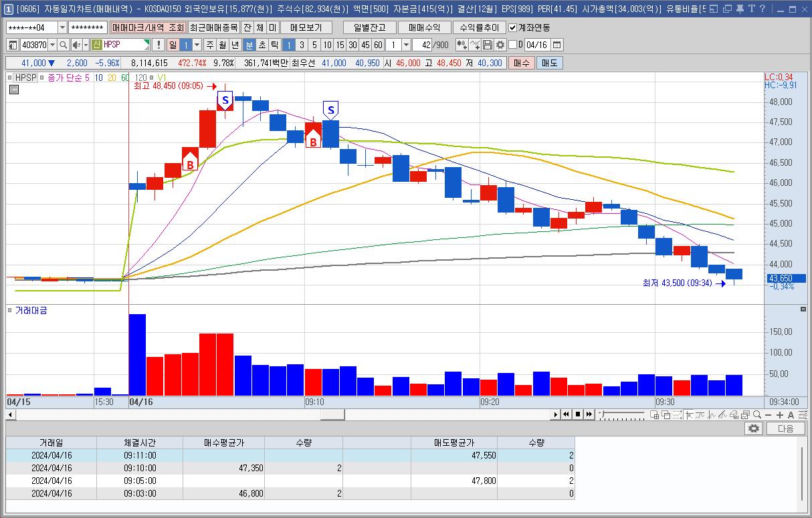This screenshot has width=812, height=518.
Task: Click the volume pane collapse icon
Action: pos(803,309)
